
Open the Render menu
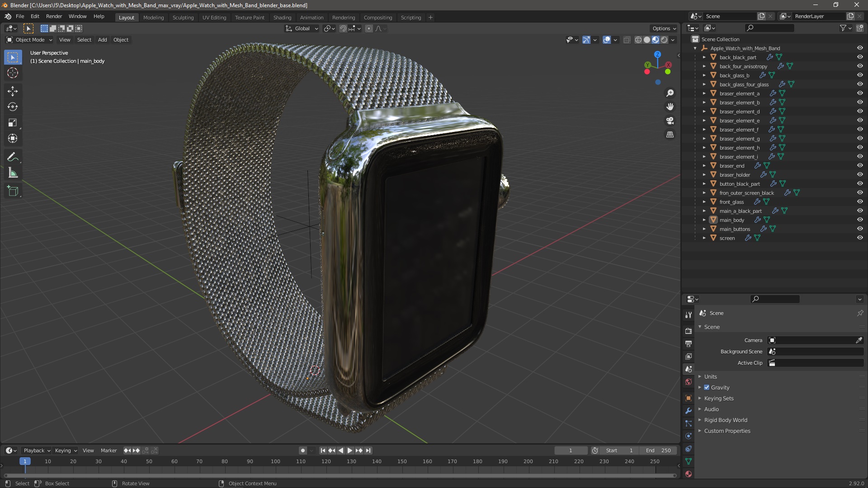[54, 16]
